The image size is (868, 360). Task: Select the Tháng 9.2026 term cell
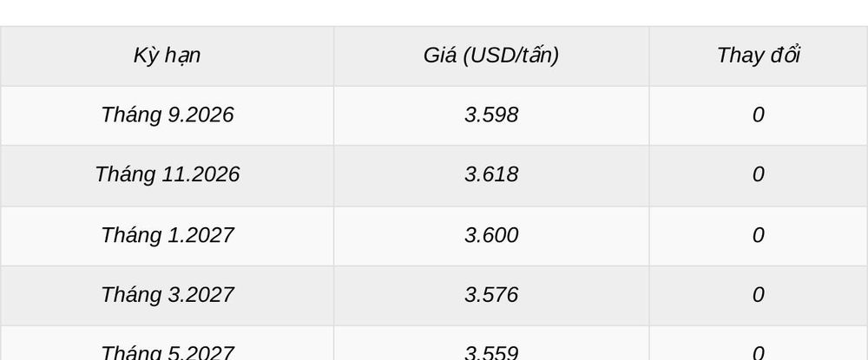pos(167,115)
